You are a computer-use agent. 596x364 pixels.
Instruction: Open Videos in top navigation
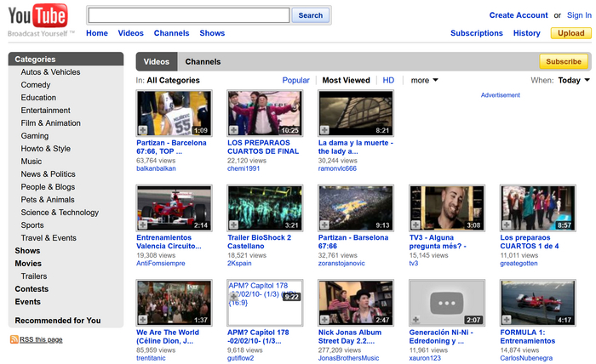(130, 33)
